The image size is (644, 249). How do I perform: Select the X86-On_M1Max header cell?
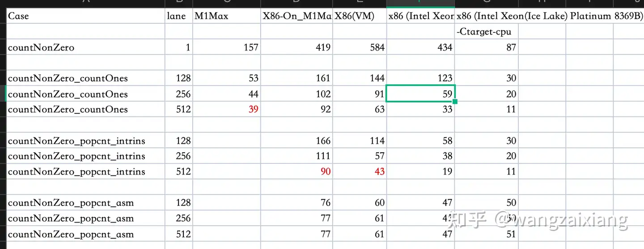[x=297, y=16]
